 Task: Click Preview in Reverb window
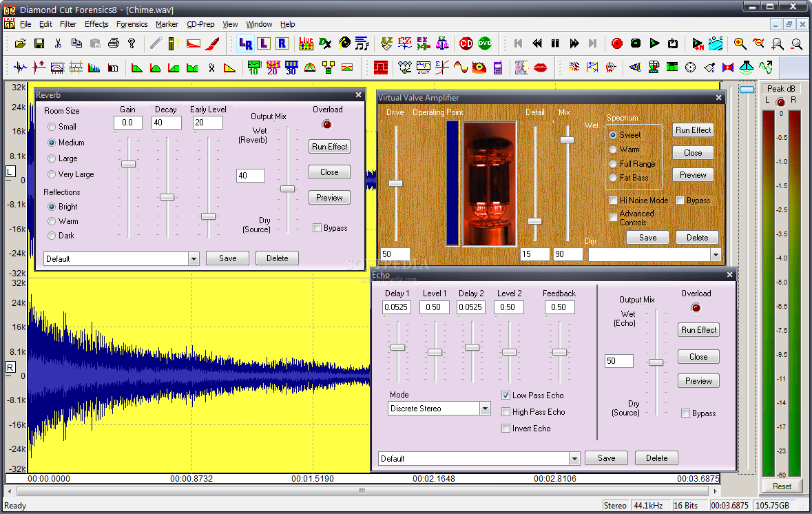tap(329, 198)
